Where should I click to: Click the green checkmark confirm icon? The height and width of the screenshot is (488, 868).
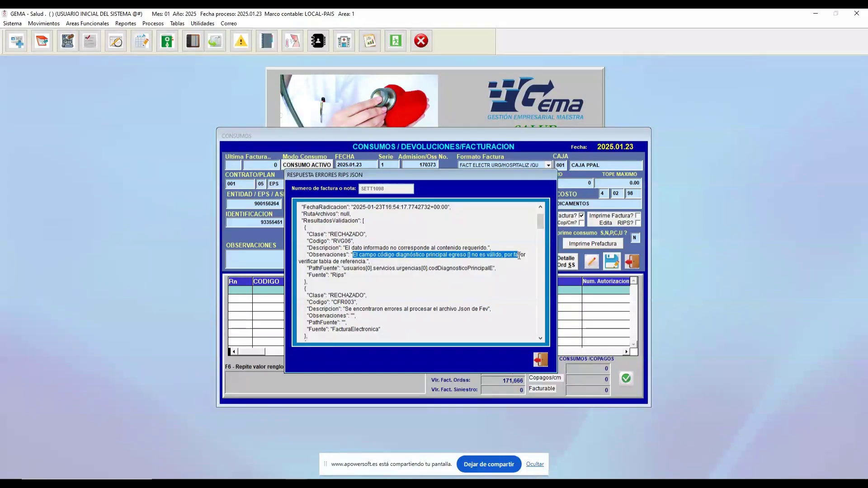[x=626, y=378]
